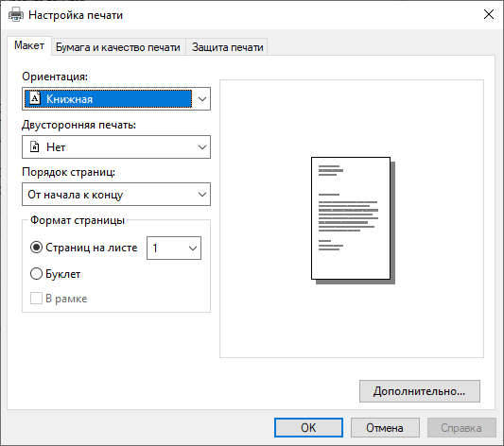
Task: Select the Страниц на листе radio button
Action: (36, 248)
